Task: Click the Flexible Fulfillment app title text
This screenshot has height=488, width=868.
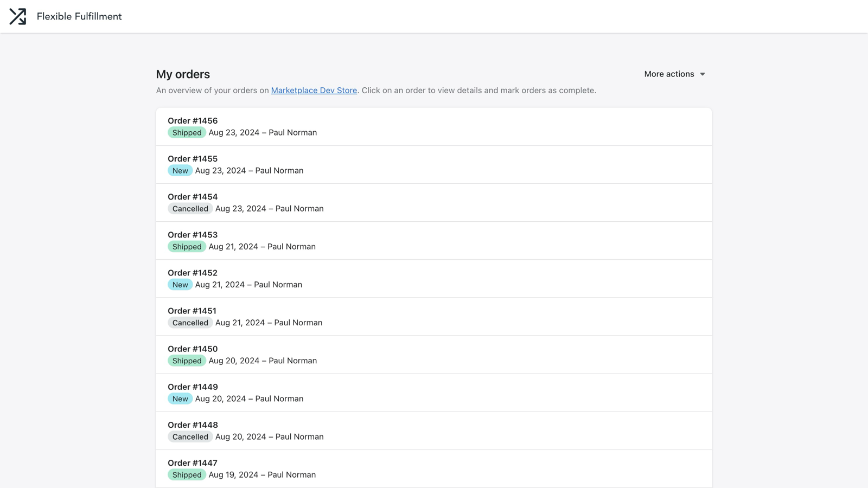Action: tap(79, 16)
